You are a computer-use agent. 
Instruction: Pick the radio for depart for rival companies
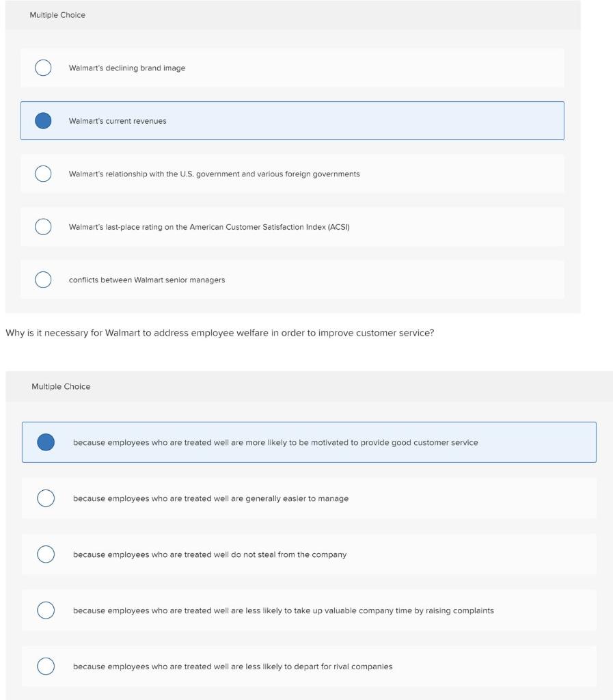coord(46,667)
